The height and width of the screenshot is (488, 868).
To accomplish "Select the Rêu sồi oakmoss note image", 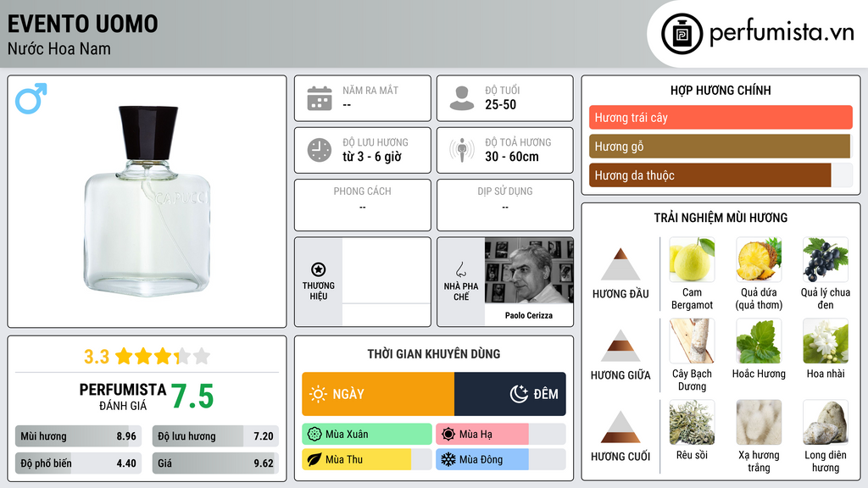I will (692, 422).
